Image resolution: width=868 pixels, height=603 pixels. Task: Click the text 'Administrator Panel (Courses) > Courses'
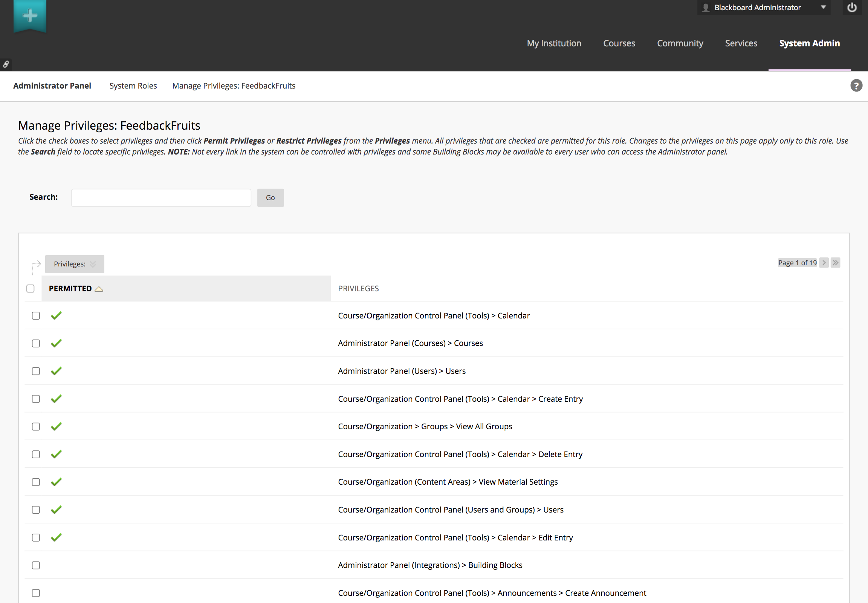pyautogui.click(x=410, y=343)
